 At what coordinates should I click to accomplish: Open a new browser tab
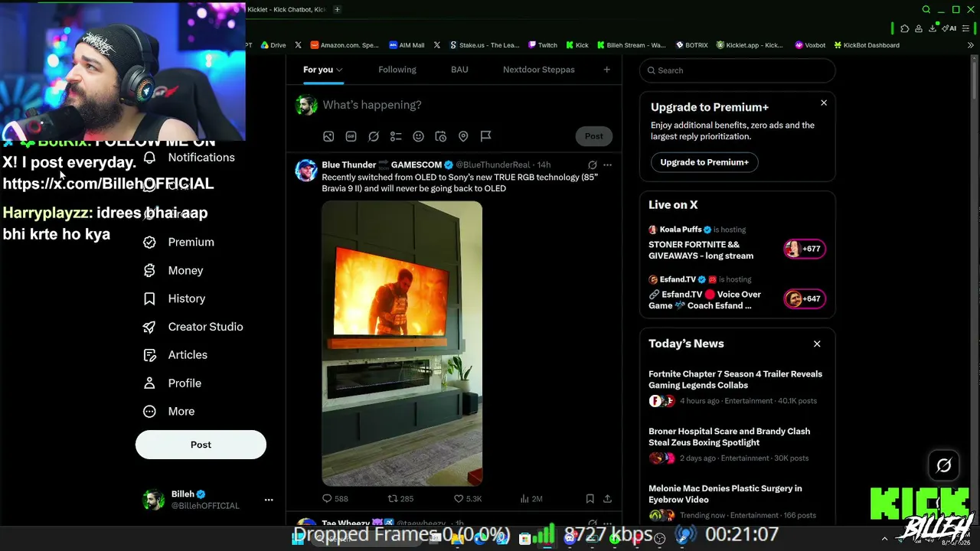pyautogui.click(x=337, y=9)
